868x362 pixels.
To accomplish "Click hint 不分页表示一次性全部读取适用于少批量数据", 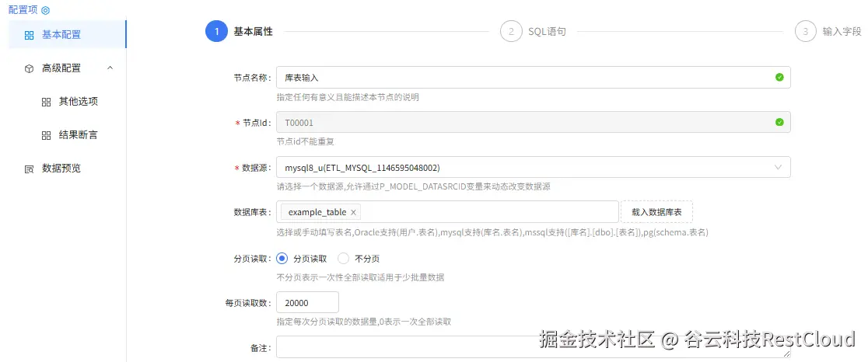I will click(360, 277).
